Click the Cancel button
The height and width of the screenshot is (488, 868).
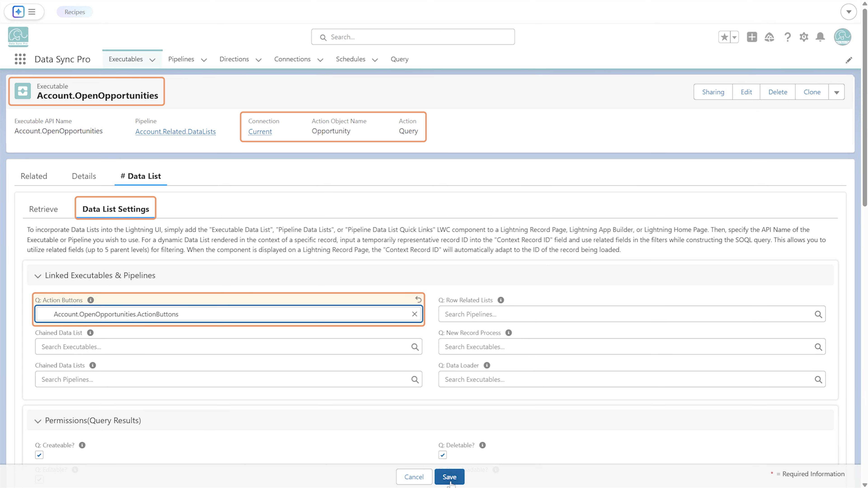tap(414, 477)
